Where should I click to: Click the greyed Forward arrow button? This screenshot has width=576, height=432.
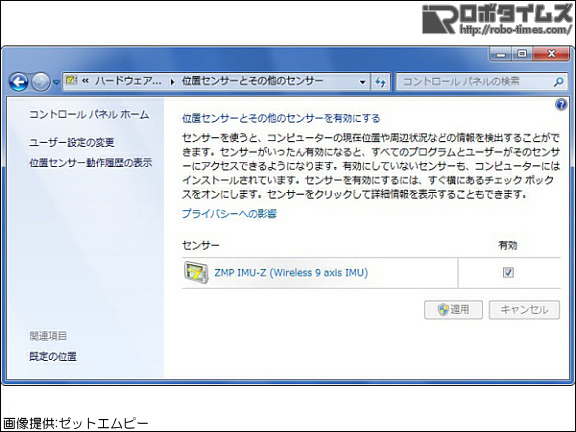click(x=40, y=82)
